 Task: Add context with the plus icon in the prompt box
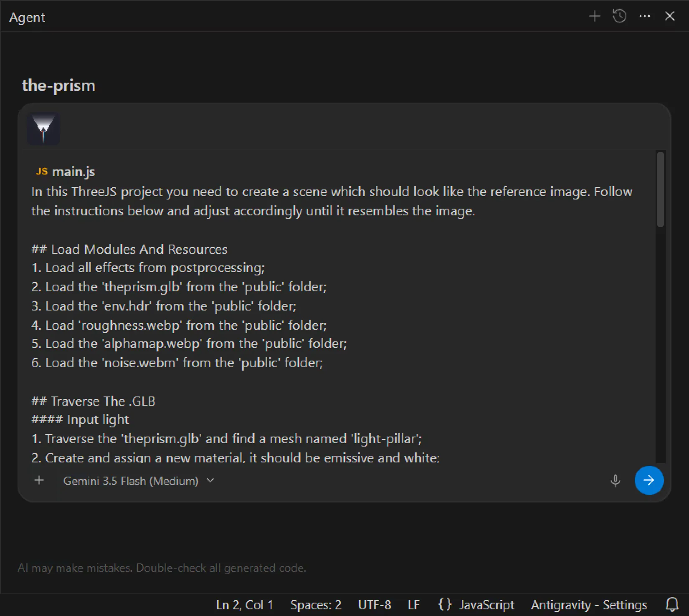pos(39,480)
